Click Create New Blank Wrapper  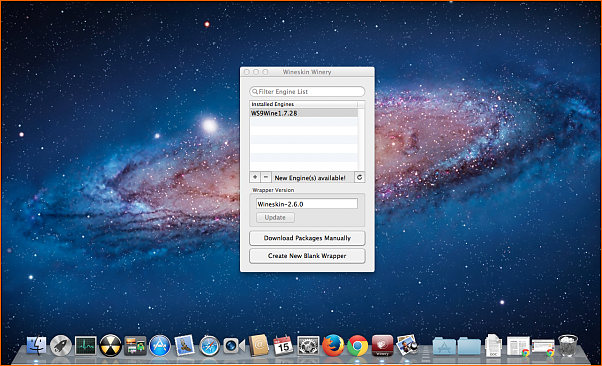tap(307, 256)
